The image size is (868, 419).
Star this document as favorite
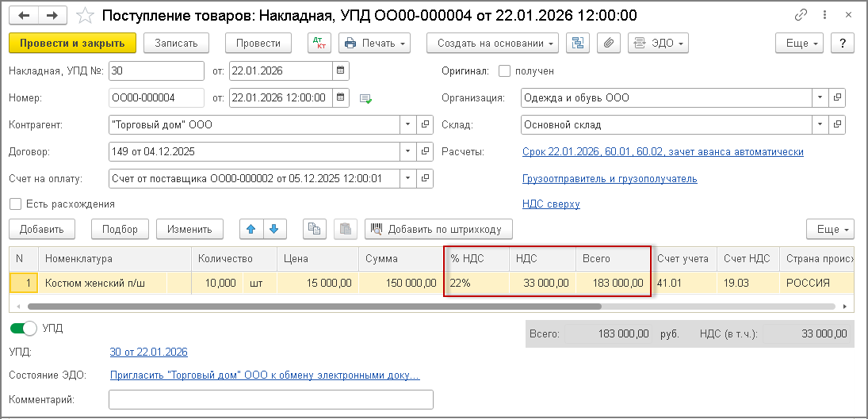pos(84,16)
